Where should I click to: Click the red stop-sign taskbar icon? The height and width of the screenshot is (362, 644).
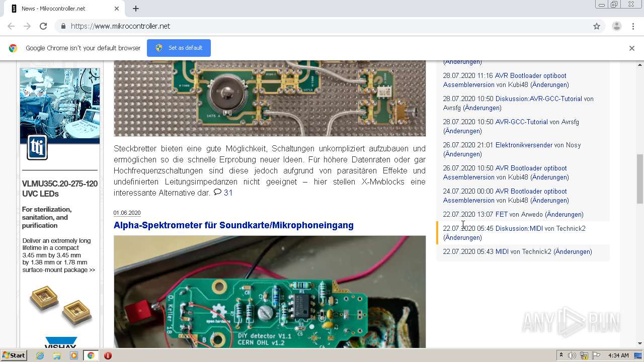pyautogui.click(x=108, y=355)
